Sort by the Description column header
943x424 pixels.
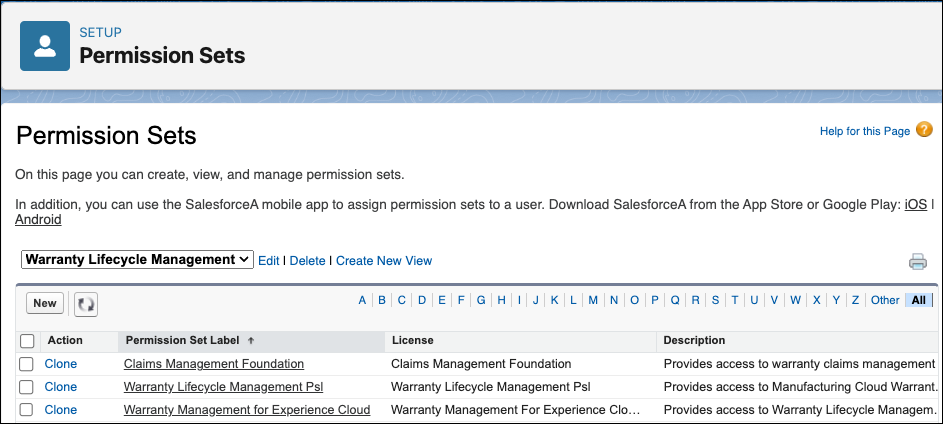694,340
